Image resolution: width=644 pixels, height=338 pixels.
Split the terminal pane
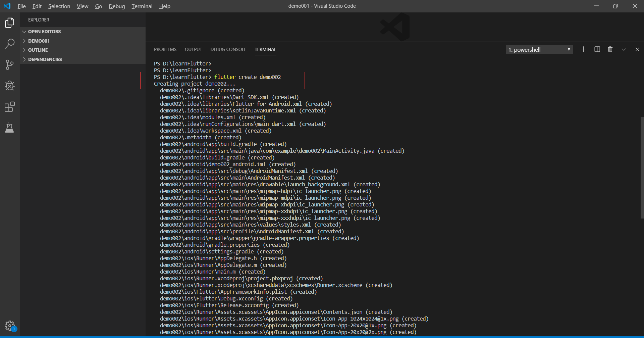pos(597,49)
